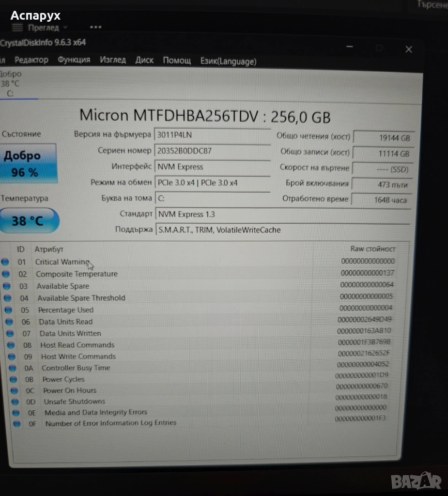
Task: Select the C: drive tab showing 38 °C
Action: [x=10, y=84]
